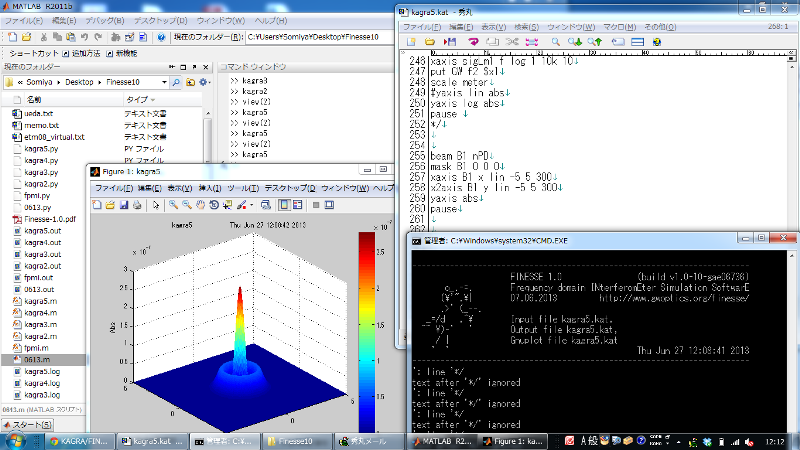Print figure icon in Figure 1
800x450 pixels.
click(137, 205)
